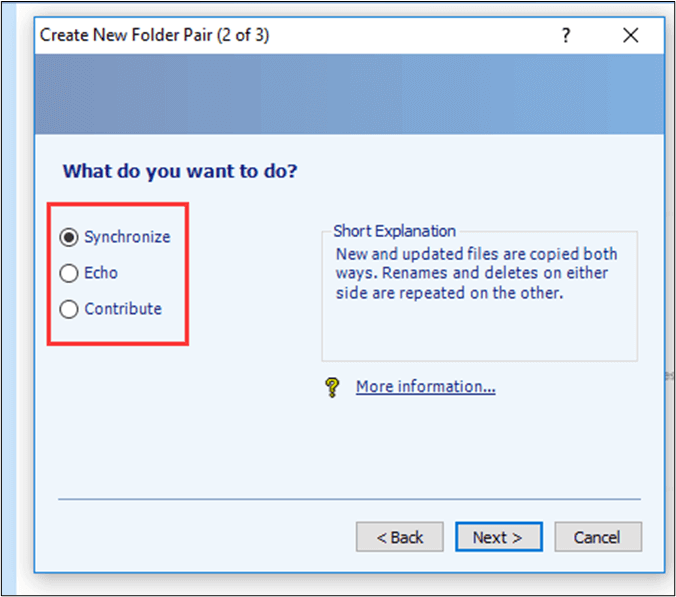Open the More information link
The height and width of the screenshot is (597, 676).
pyautogui.click(x=425, y=387)
